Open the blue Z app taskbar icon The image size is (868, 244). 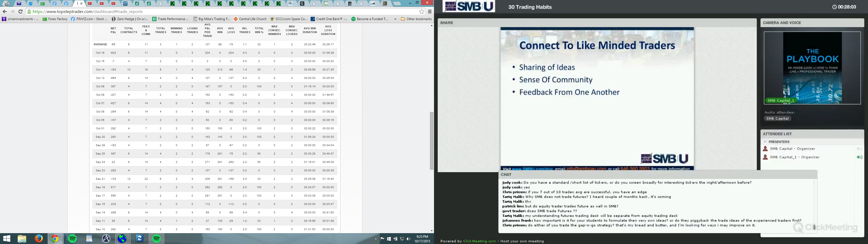click(139, 239)
